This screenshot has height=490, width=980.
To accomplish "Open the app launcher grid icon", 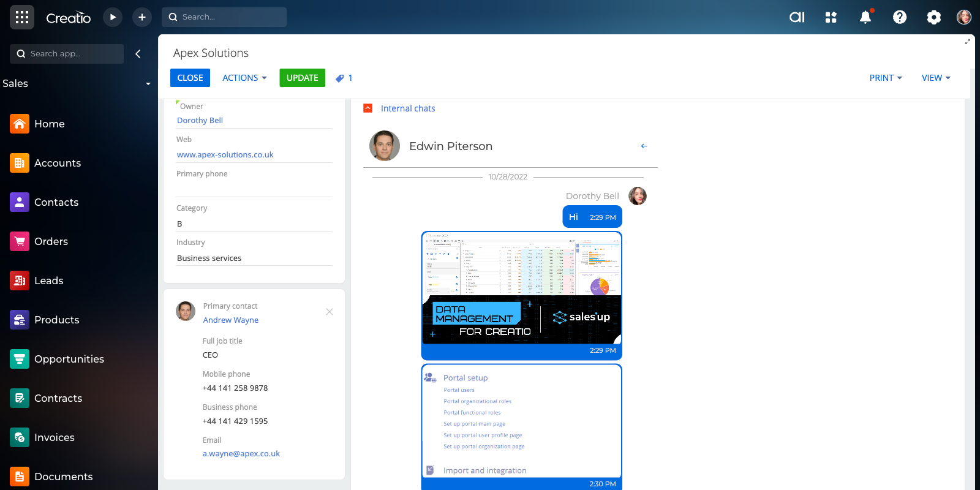I will (x=22, y=17).
